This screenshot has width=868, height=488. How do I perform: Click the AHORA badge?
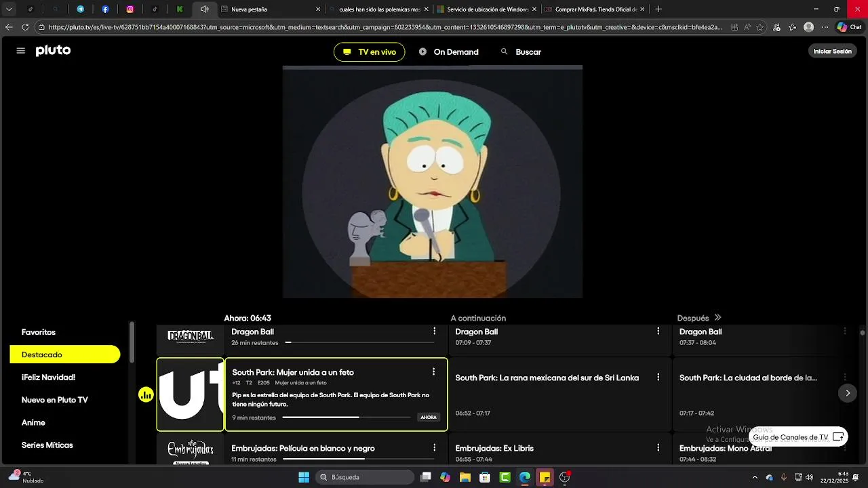tap(429, 418)
